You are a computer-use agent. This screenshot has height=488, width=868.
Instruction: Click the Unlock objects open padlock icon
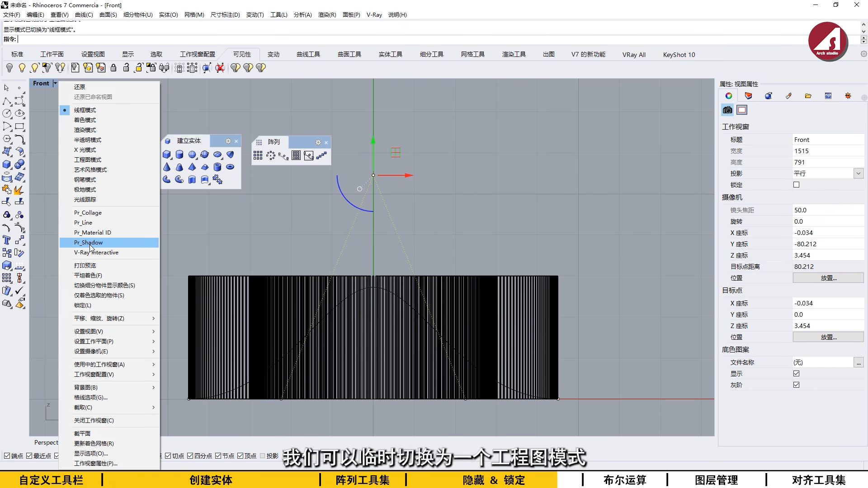click(x=126, y=68)
